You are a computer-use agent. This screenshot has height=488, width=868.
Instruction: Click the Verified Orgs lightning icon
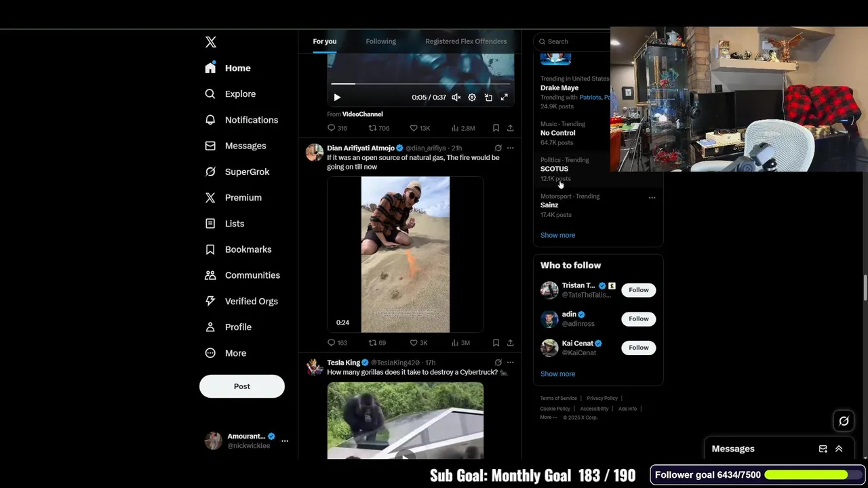[x=210, y=301]
